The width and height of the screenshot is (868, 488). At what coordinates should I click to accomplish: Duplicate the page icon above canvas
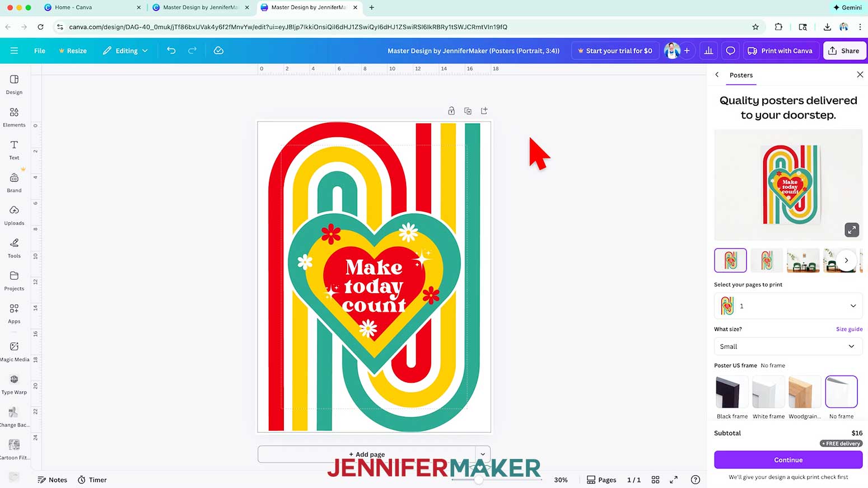tap(468, 111)
